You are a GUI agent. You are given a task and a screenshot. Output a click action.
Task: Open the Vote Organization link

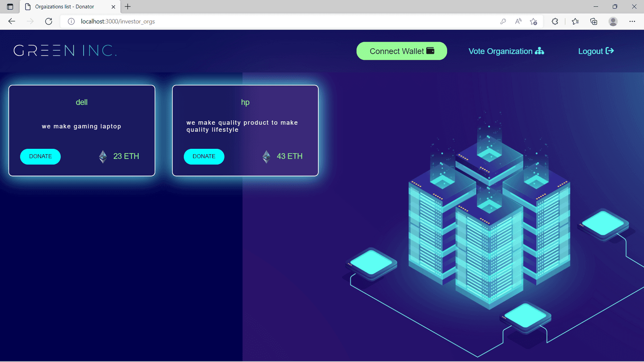(x=506, y=51)
